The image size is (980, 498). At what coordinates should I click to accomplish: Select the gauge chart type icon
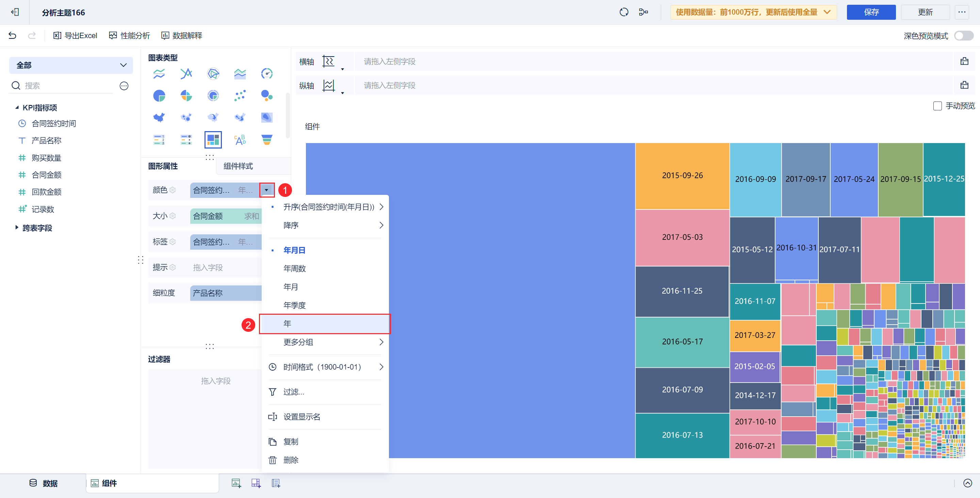[267, 74]
